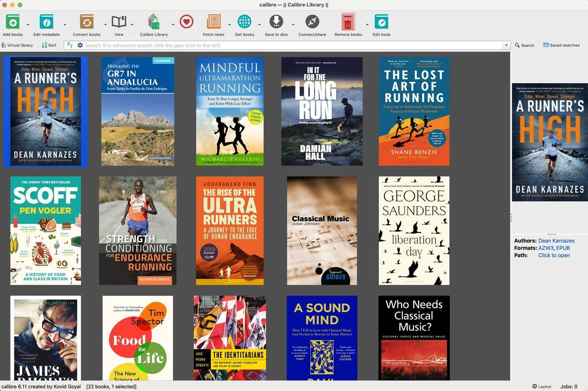Select Classical Music by Julian Johnson cover
This screenshot has height=391, width=588.
coord(322,231)
